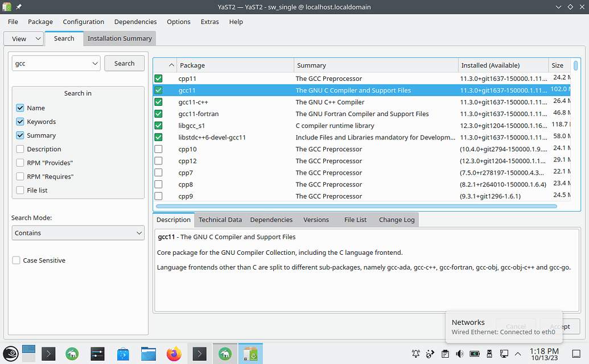This screenshot has width=589, height=364.
Task: Click the sort arrow column header
Action: click(x=165, y=65)
